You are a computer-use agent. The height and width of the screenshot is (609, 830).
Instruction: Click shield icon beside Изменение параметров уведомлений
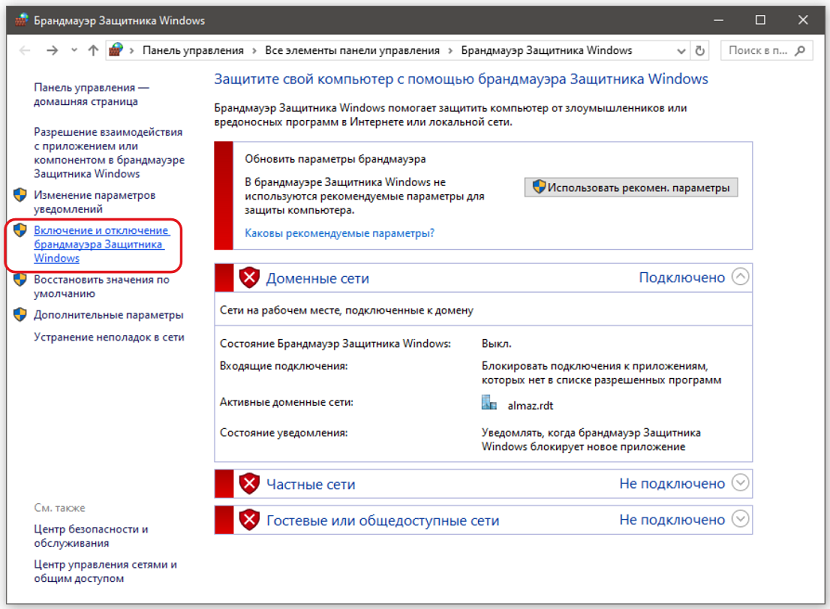(x=20, y=195)
